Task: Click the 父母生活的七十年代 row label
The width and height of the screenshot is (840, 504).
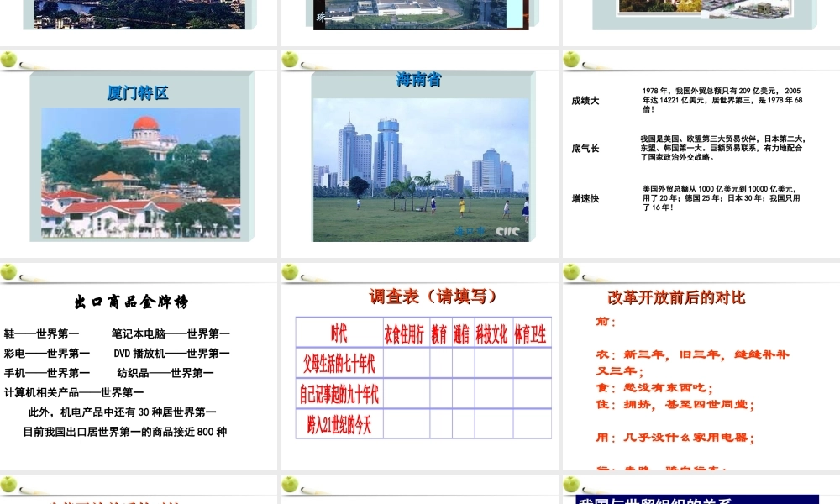Action: (339, 363)
